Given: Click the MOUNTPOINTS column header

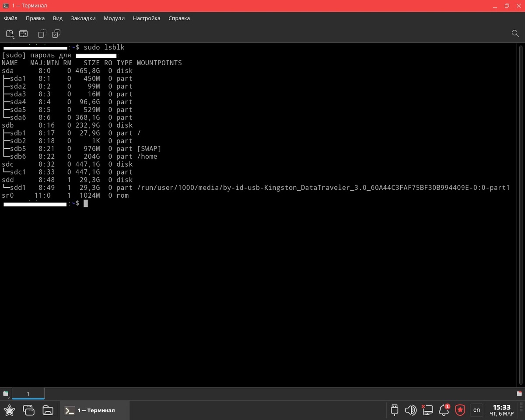Looking at the screenshot, I should (x=159, y=63).
